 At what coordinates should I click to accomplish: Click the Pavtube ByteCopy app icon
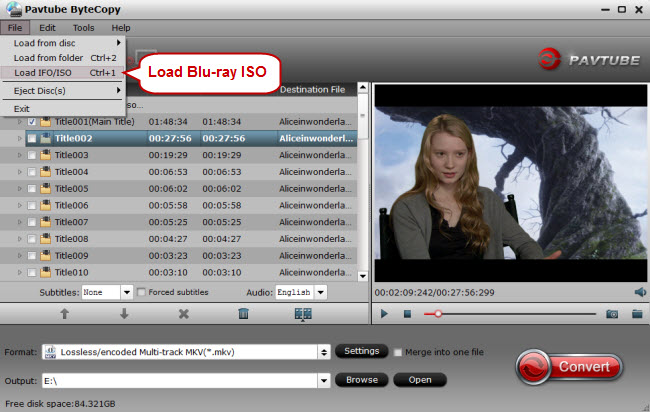[x=14, y=9]
